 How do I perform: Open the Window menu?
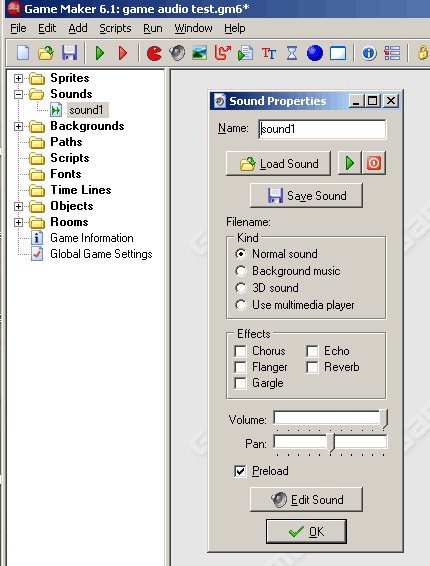pyautogui.click(x=194, y=28)
